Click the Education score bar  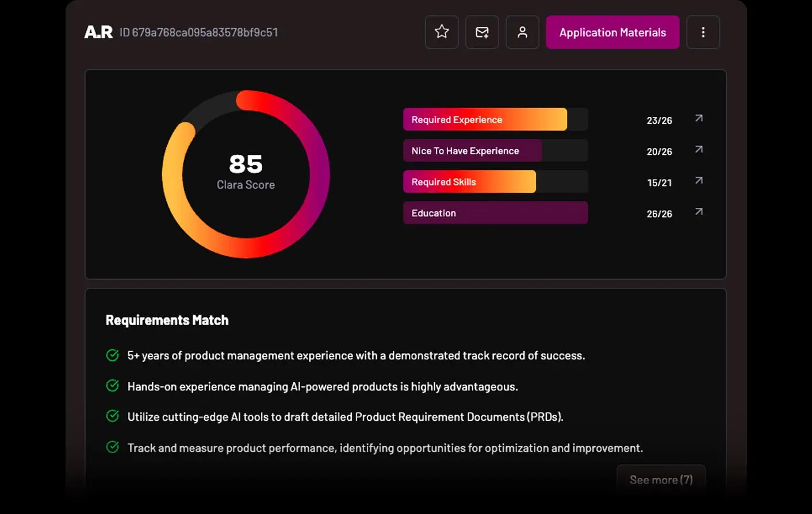[x=495, y=212]
